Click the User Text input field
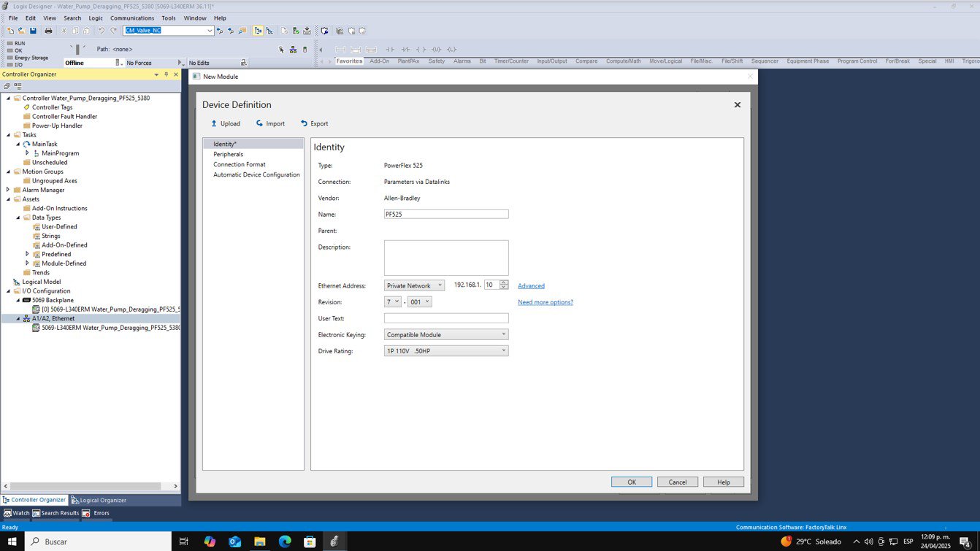The image size is (980, 551). click(446, 318)
